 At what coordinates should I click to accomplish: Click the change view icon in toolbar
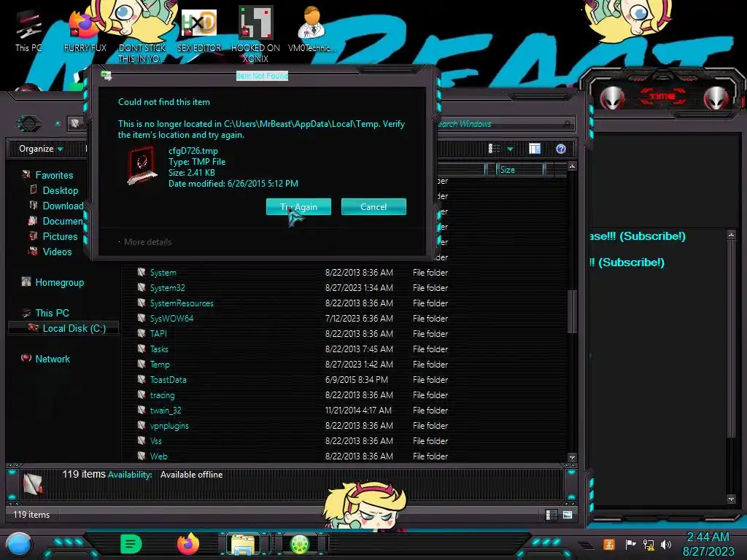(x=494, y=149)
